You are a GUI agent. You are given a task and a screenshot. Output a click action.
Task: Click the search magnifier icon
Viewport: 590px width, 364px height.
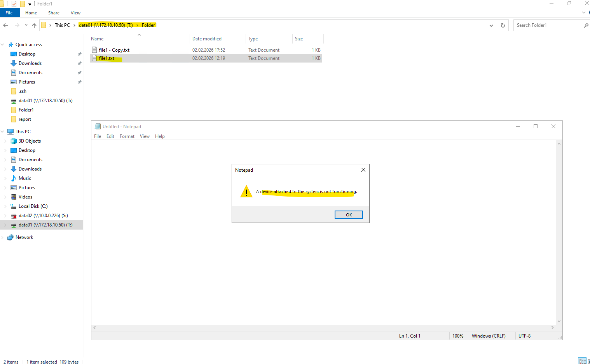(586, 25)
